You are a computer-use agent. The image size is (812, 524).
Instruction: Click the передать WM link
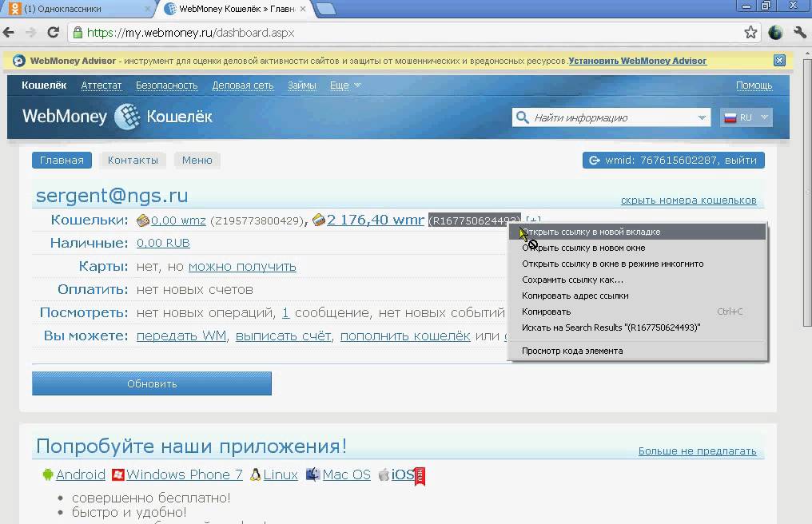point(181,335)
